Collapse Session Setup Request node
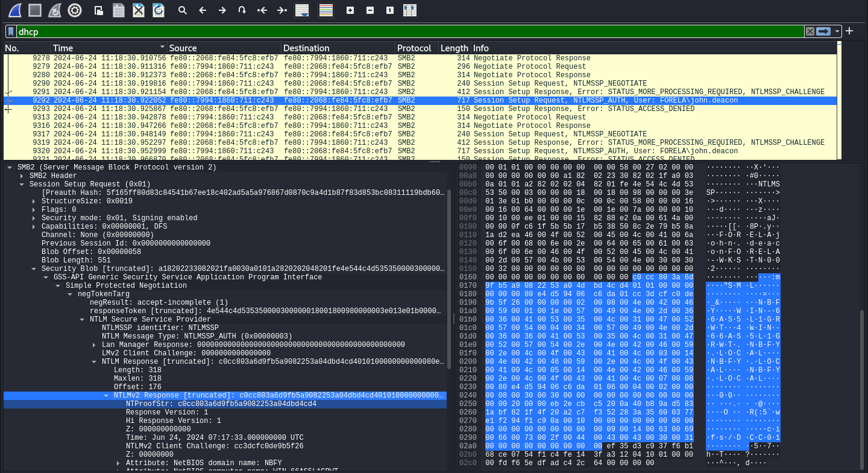The width and height of the screenshot is (868, 473). [22, 184]
